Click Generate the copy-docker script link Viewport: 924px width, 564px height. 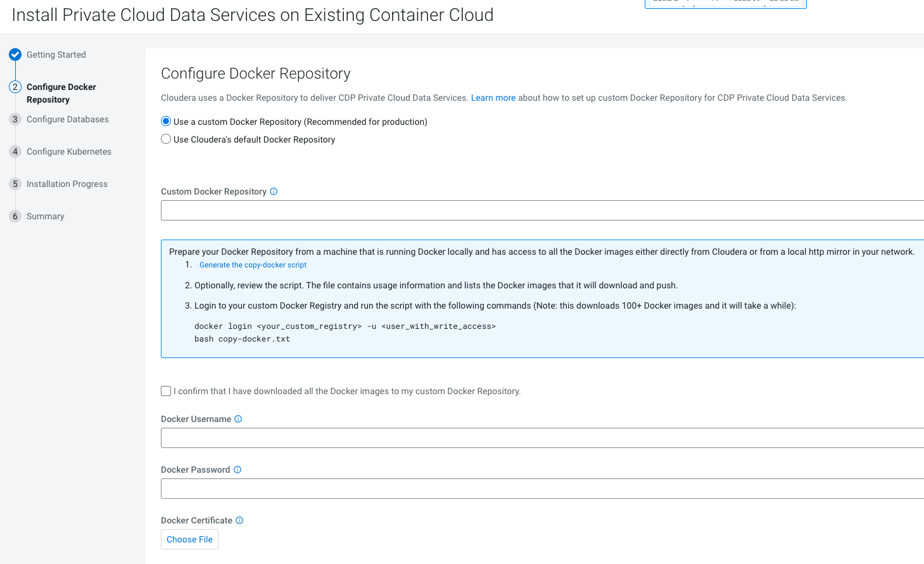(x=253, y=265)
